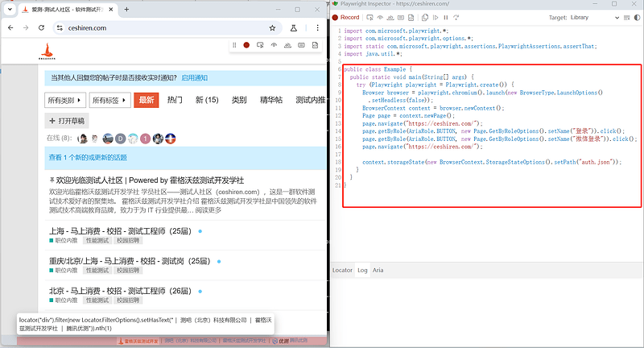Select Assert value icon in Inspector toolbar
The height and width of the screenshot is (348, 644).
click(x=400, y=17)
